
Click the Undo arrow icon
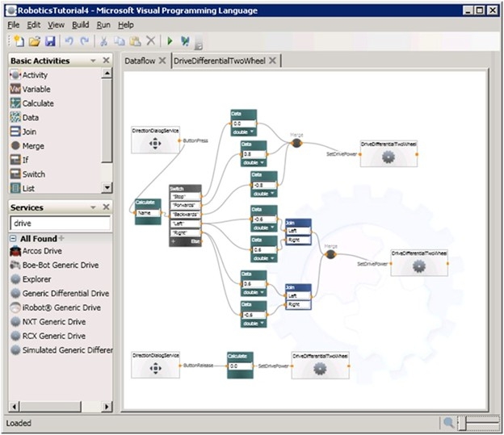point(69,41)
